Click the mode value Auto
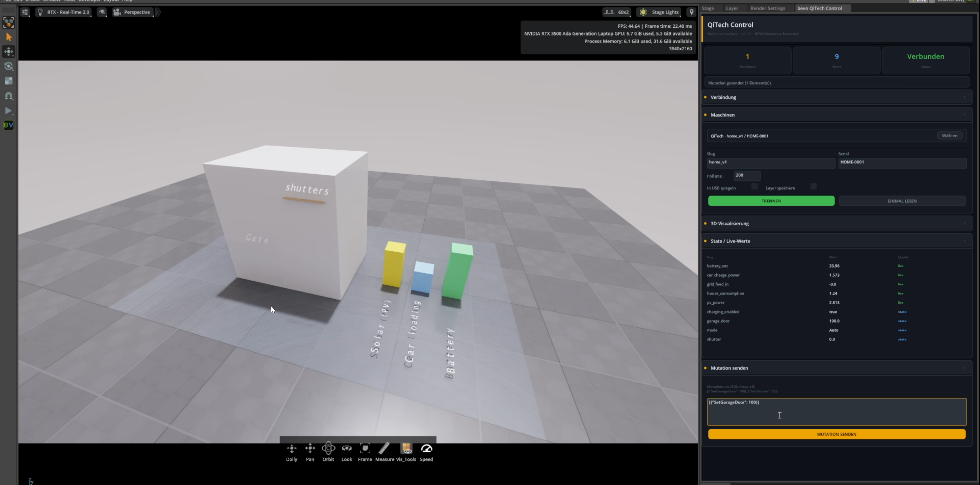 833,330
